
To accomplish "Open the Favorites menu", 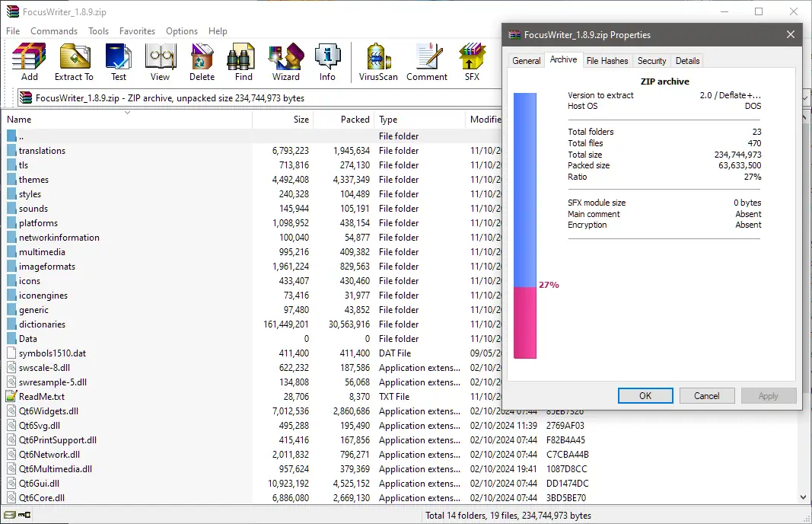I will (x=137, y=31).
